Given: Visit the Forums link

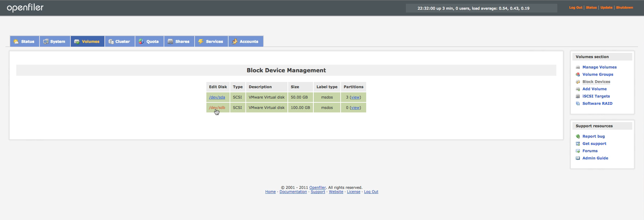Looking at the screenshot, I should pos(590,151).
